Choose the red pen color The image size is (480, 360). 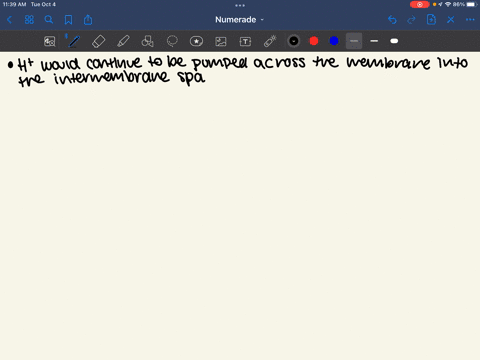314,41
